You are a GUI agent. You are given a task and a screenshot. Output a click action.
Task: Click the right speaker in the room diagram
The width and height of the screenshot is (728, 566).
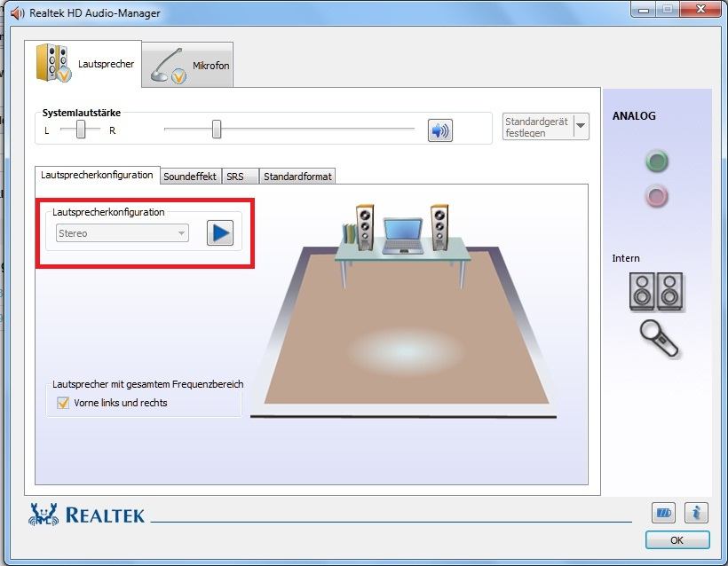coord(439,227)
